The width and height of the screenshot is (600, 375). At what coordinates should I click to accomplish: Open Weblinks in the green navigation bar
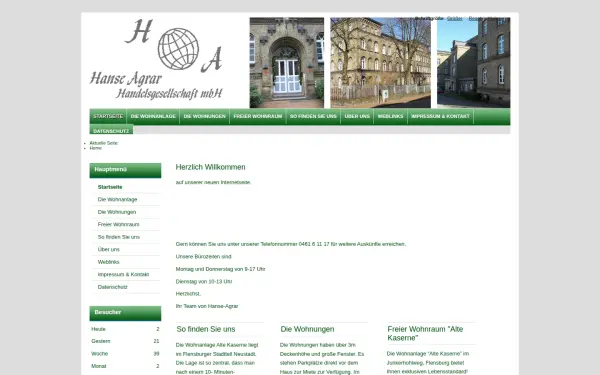pos(390,116)
